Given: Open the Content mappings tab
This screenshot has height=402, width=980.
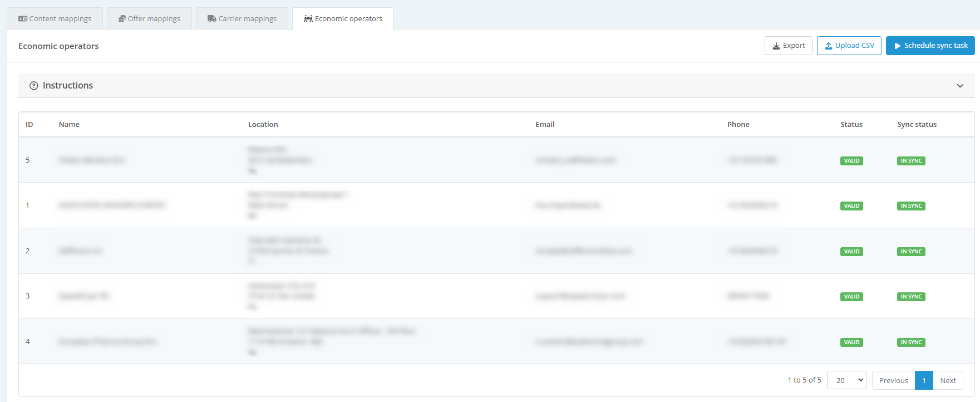Looking at the screenshot, I should [x=55, y=18].
